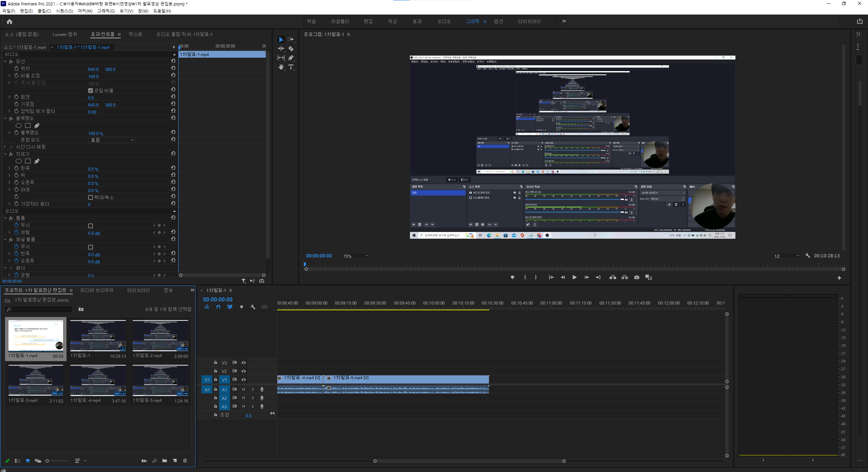Screen dimensions: 868x472
Task: Collapse the 모션 effect section
Action: [x=5, y=61]
